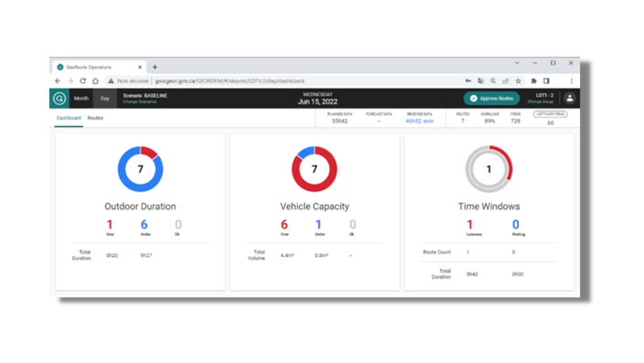
Task: Click the zoom magnifier icon in address bar
Action: pyautogui.click(x=493, y=81)
